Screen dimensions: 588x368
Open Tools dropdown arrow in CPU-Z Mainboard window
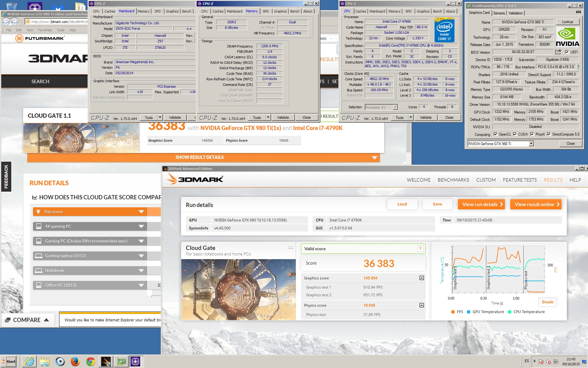[160, 117]
